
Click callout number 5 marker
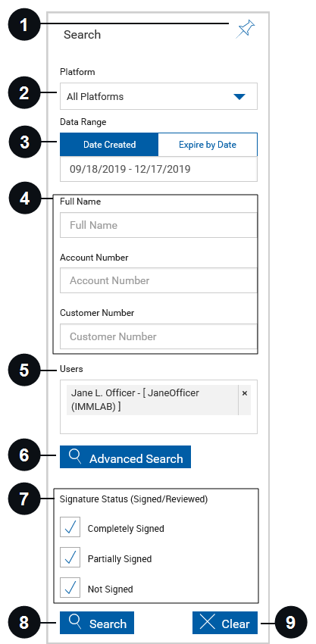click(23, 370)
